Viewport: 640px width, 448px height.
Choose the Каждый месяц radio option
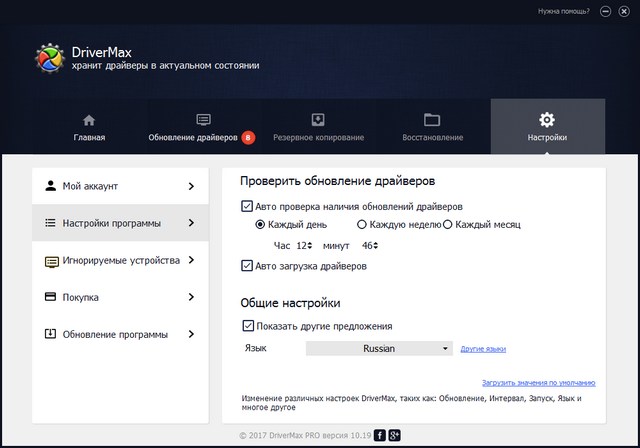(448, 225)
